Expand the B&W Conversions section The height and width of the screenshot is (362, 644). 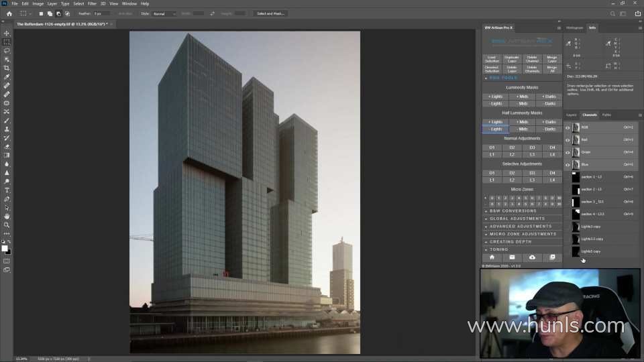click(513, 211)
